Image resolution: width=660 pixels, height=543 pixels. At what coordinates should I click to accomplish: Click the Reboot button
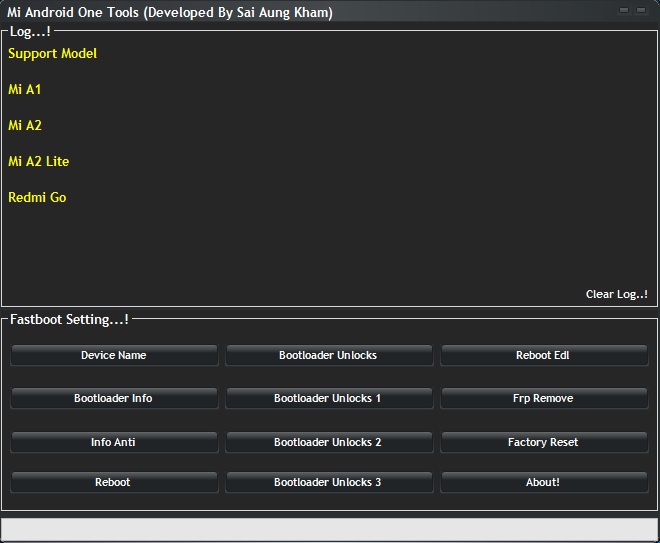pos(114,482)
